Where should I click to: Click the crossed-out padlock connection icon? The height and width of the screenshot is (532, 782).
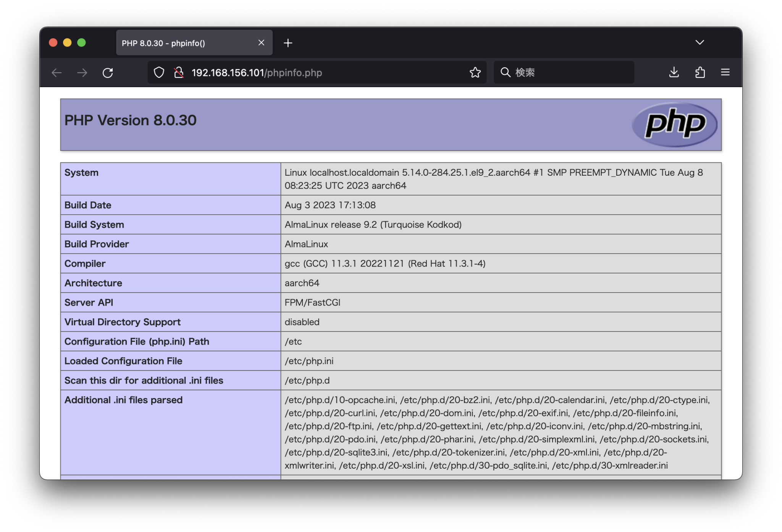pos(179,72)
